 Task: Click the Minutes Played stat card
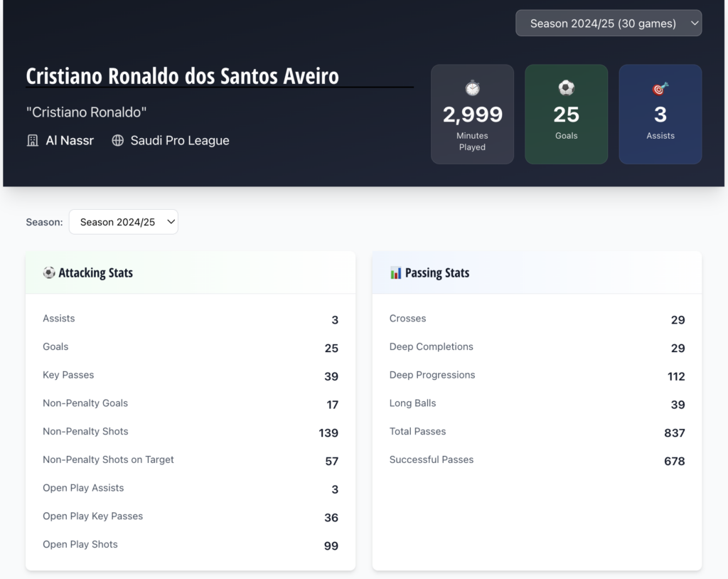click(x=472, y=115)
